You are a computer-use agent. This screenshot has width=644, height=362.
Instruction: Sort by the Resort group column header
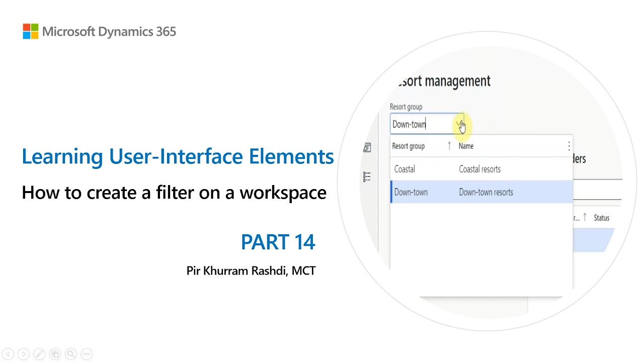click(x=408, y=146)
